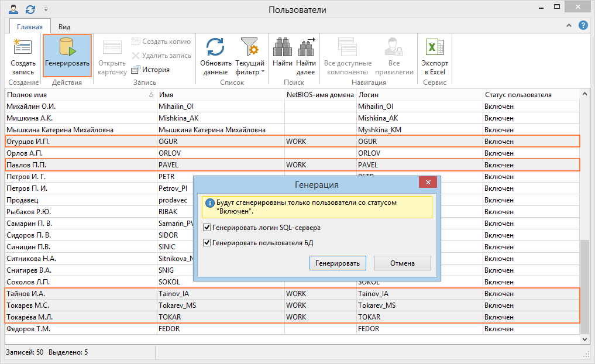Click the Обновить данные refresh icon
Screen dimensions: 595x364
click(x=216, y=47)
